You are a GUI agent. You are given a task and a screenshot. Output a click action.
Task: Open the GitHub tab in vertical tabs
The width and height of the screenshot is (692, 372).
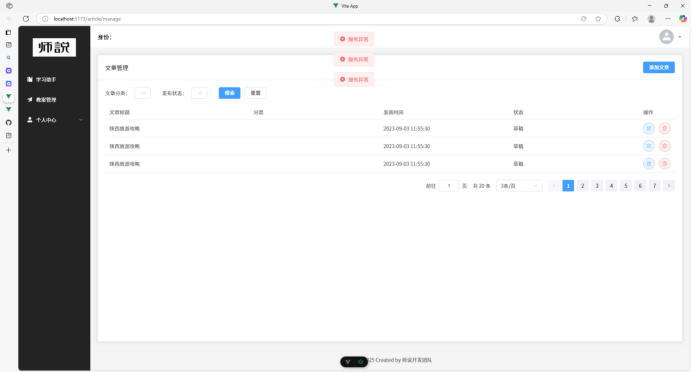pos(8,123)
